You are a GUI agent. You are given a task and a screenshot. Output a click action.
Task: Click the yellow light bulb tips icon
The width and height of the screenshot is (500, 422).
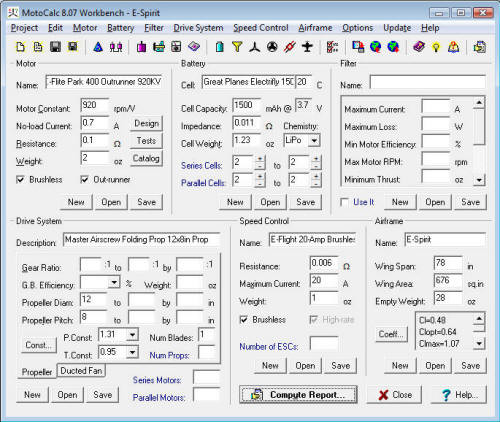click(x=436, y=47)
